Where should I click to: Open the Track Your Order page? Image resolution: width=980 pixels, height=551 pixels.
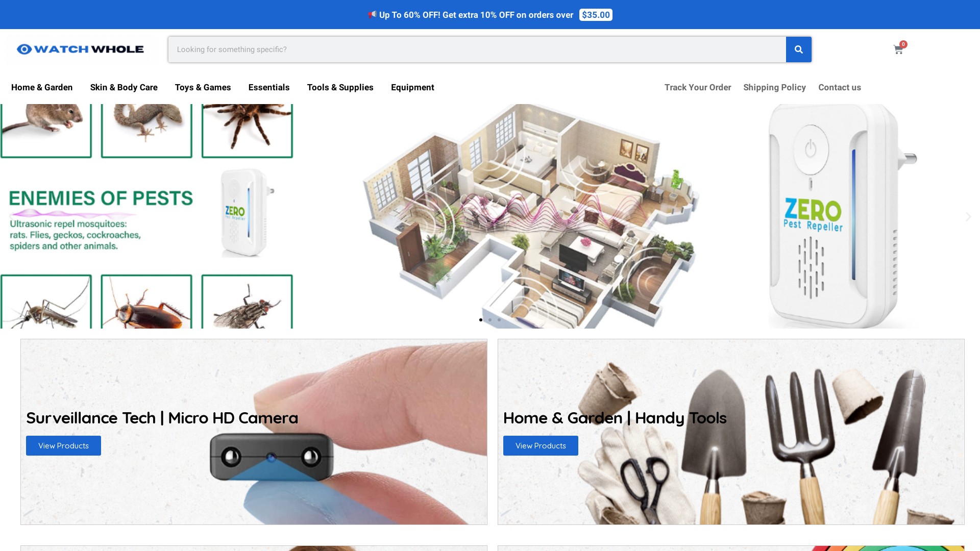(698, 87)
